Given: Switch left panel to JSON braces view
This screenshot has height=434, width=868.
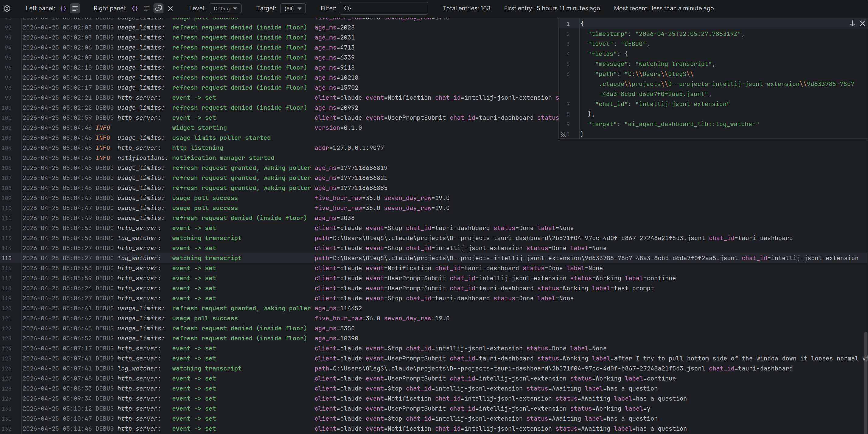Looking at the screenshot, I should click(63, 9).
